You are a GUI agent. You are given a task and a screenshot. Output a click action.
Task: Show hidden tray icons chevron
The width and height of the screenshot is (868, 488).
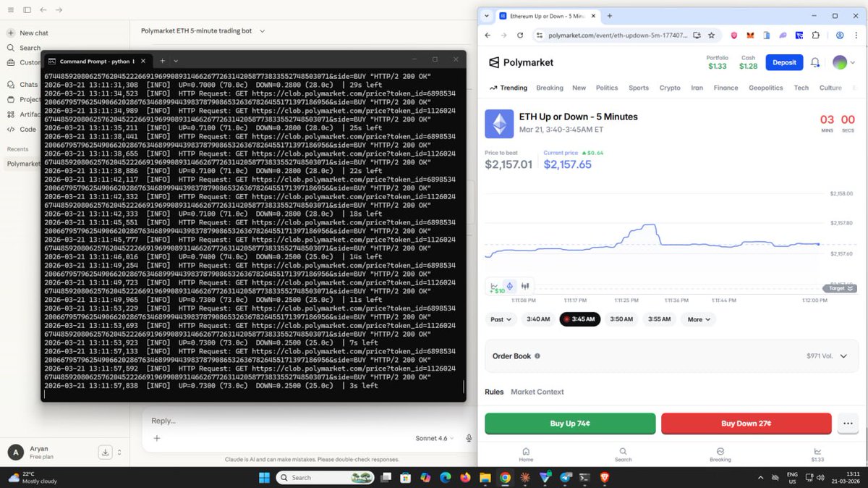(760, 477)
